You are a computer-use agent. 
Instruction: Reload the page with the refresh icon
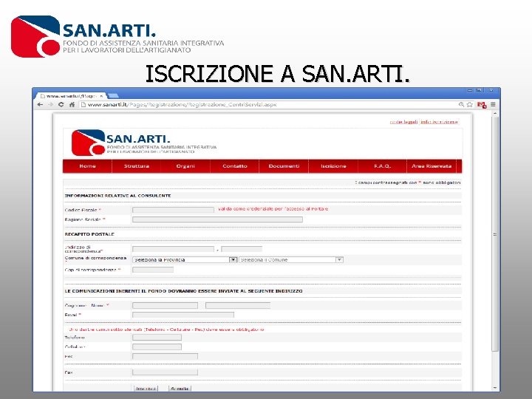(61, 104)
